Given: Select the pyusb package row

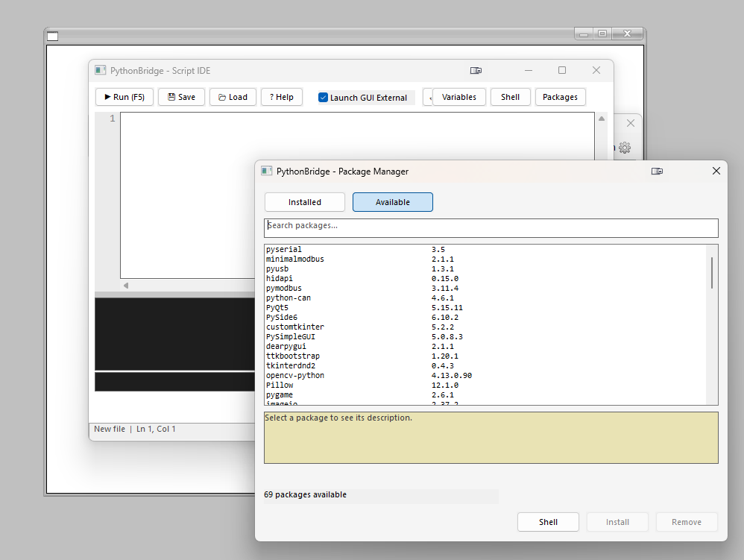Looking at the screenshot, I should (x=485, y=268).
